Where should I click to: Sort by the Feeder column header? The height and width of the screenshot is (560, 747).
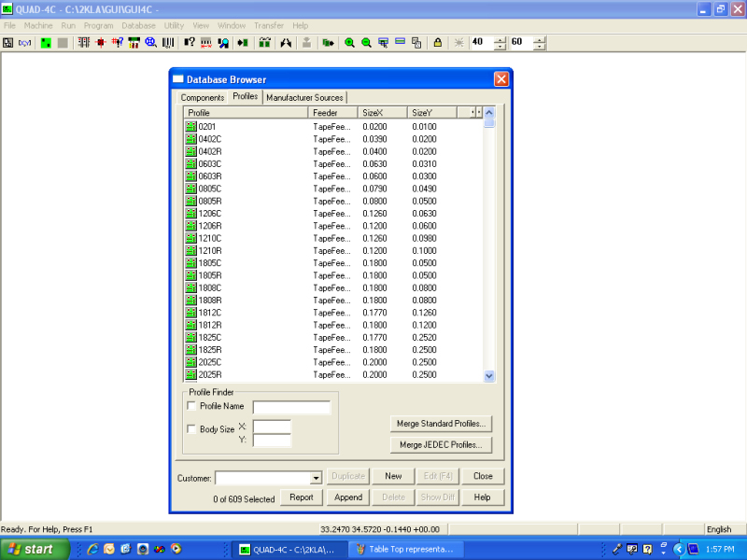pyautogui.click(x=333, y=113)
